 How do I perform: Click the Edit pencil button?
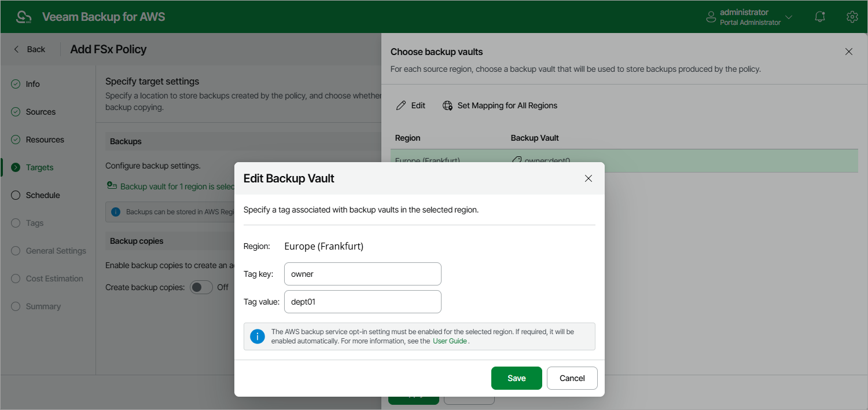(410, 105)
